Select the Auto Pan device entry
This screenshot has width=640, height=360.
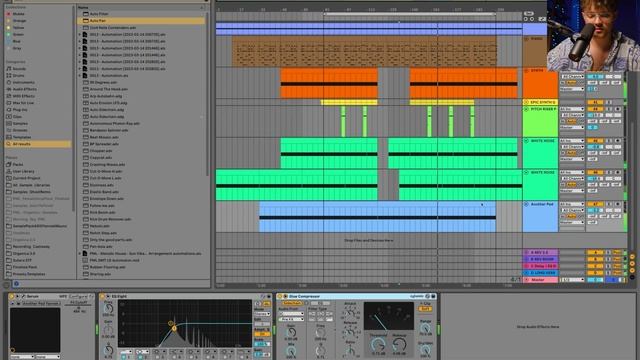coord(98,20)
